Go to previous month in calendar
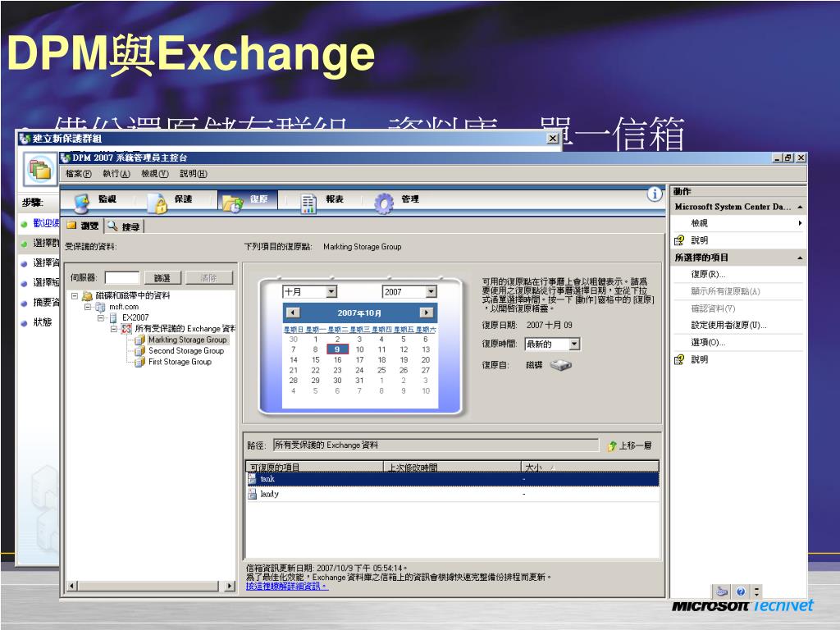Image resolution: width=840 pixels, height=630 pixels. (293, 313)
